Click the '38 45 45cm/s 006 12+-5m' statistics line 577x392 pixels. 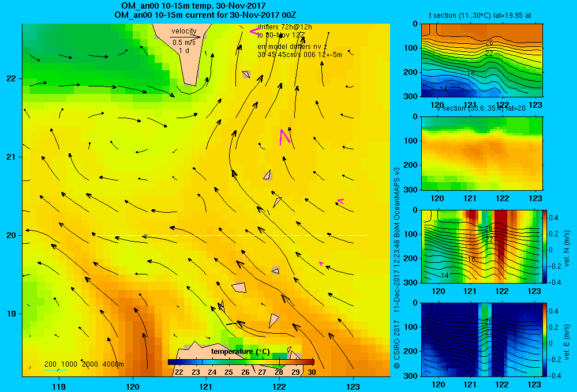pos(299,54)
